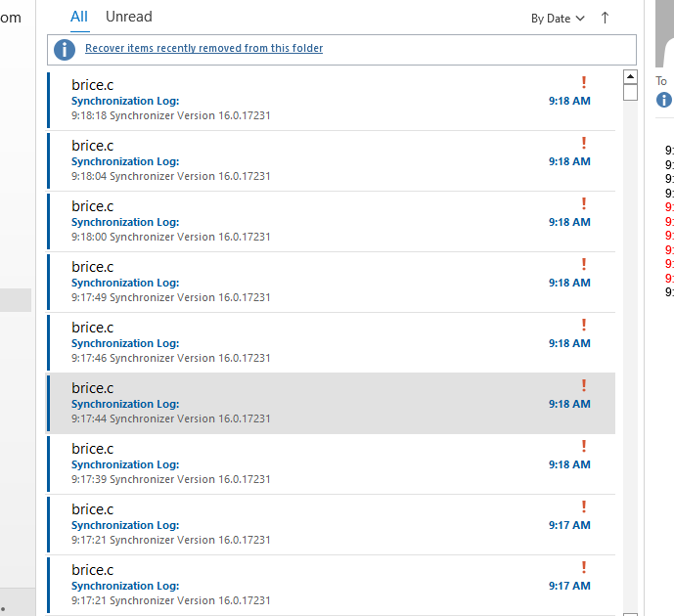This screenshot has width=674, height=616.
Task: Click importance marker on 9:17:39 message
Action: tap(584, 447)
